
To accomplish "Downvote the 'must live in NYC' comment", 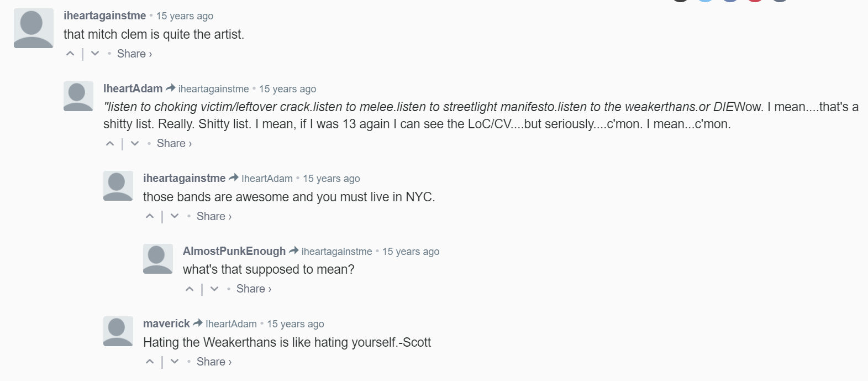I will tap(175, 216).
